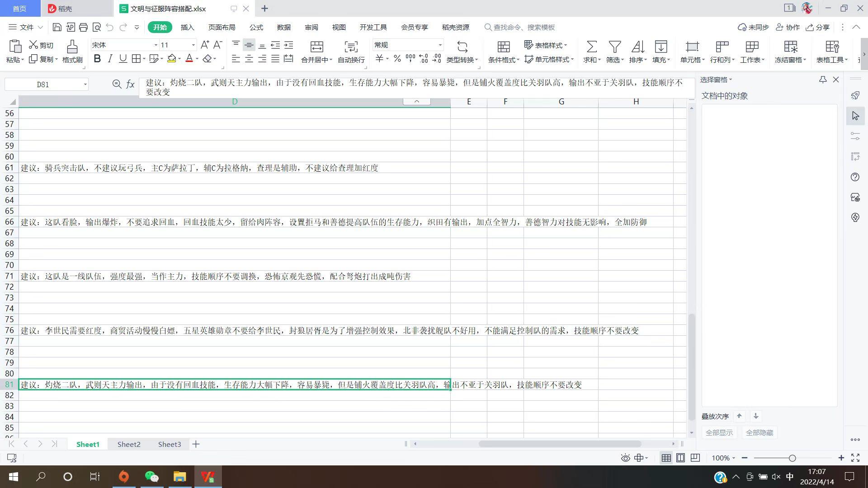Switch to the Sheet2 tab
Viewport: 868px width, 488px height.
pos(129,444)
